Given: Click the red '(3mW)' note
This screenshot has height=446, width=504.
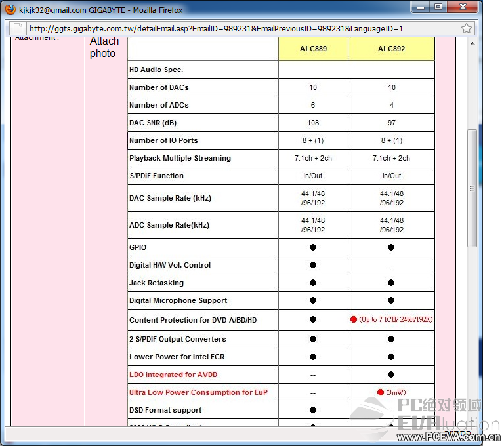Looking at the screenshot, I should [396, 392].
